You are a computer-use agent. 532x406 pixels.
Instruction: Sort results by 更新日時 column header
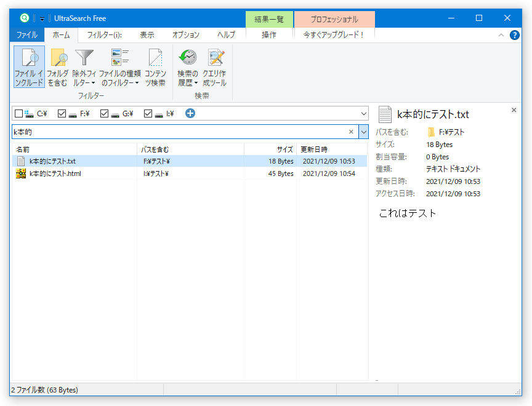pyautogui.click(x=332, y=149)
